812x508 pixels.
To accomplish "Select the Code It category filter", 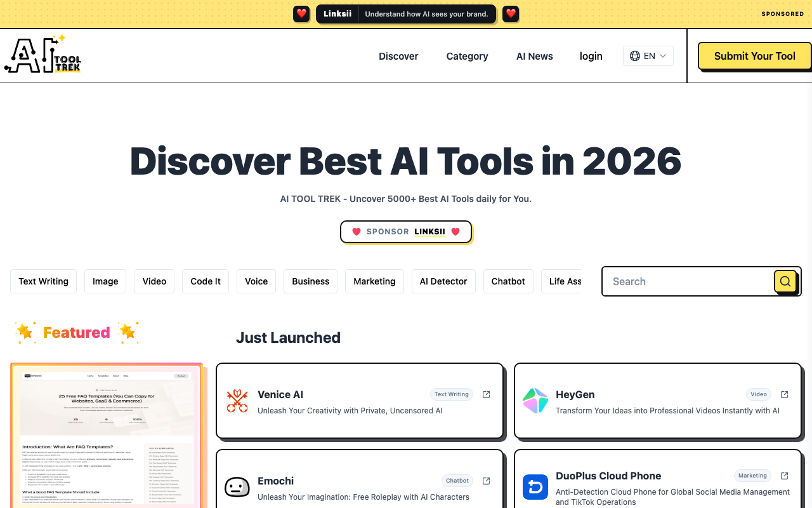I will 206,281.
